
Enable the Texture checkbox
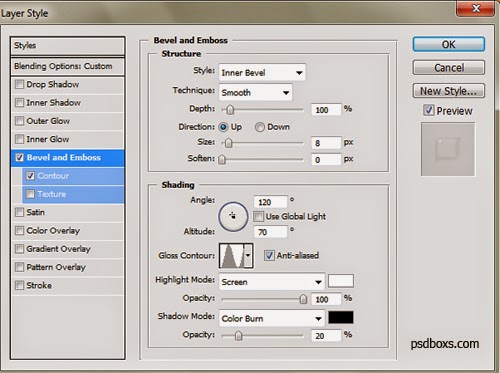(x=30, y=194)
